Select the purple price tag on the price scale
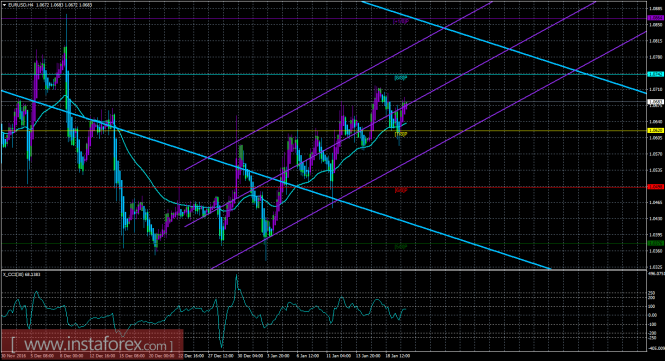 click(656, 18)
